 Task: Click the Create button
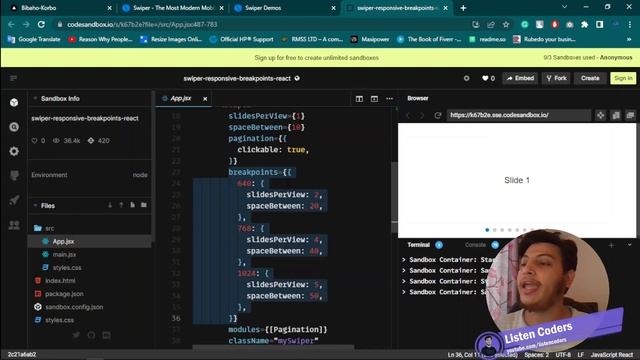pos(590,78)
